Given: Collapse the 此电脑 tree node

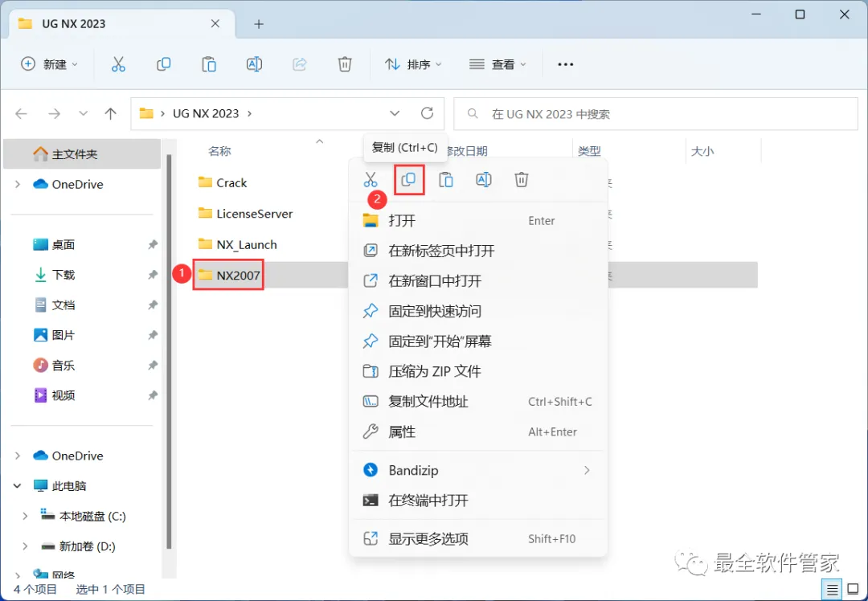Looking at the screenshot, I should click(x=17, y=486).
